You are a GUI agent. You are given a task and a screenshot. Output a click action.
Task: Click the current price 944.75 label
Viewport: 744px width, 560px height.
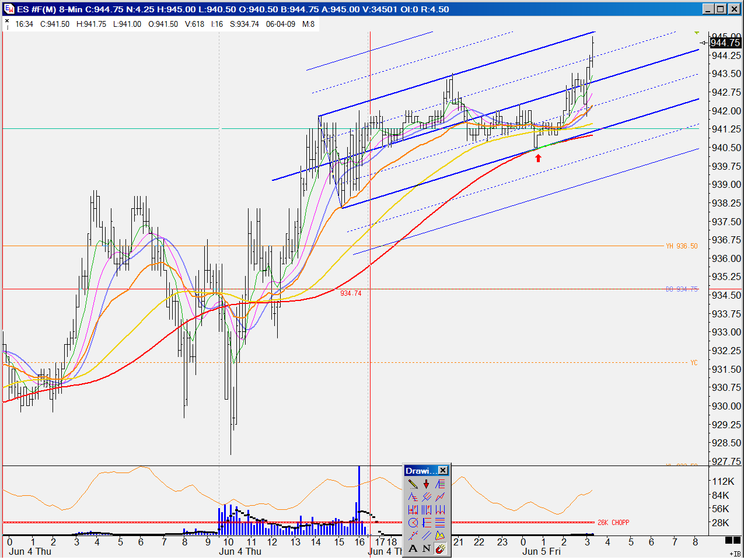[x=725, y=43]
